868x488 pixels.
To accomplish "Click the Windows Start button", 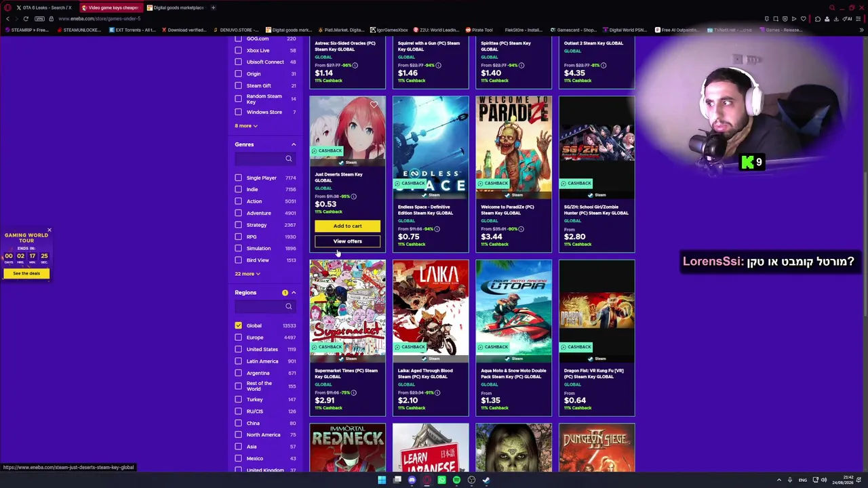I will tap(382, 480).
